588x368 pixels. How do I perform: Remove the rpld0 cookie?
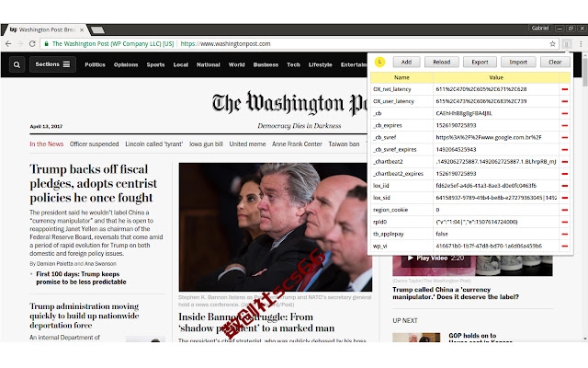(564, 222)
